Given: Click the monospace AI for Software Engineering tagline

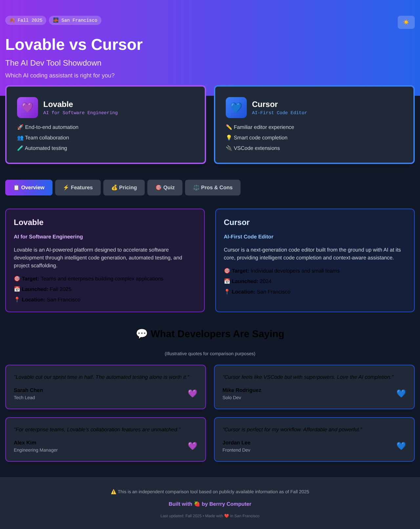Looking at the screenshot, I should [80, 113].
